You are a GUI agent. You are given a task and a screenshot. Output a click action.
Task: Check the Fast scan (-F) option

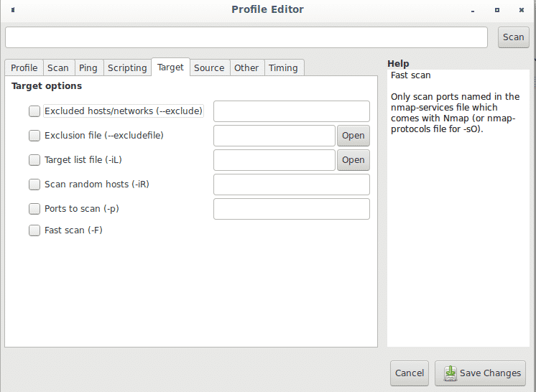34,230
